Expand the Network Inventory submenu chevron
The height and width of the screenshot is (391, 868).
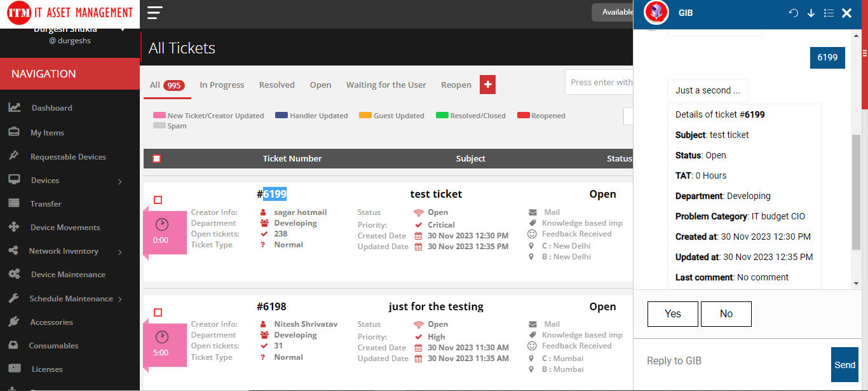(x=120, y=252)
